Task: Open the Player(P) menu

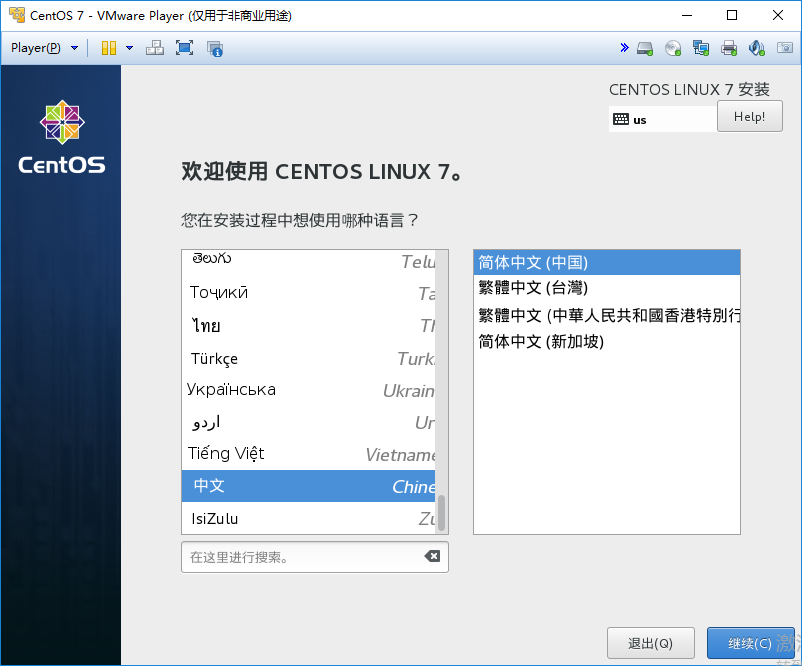Action: tap(36, 48)
